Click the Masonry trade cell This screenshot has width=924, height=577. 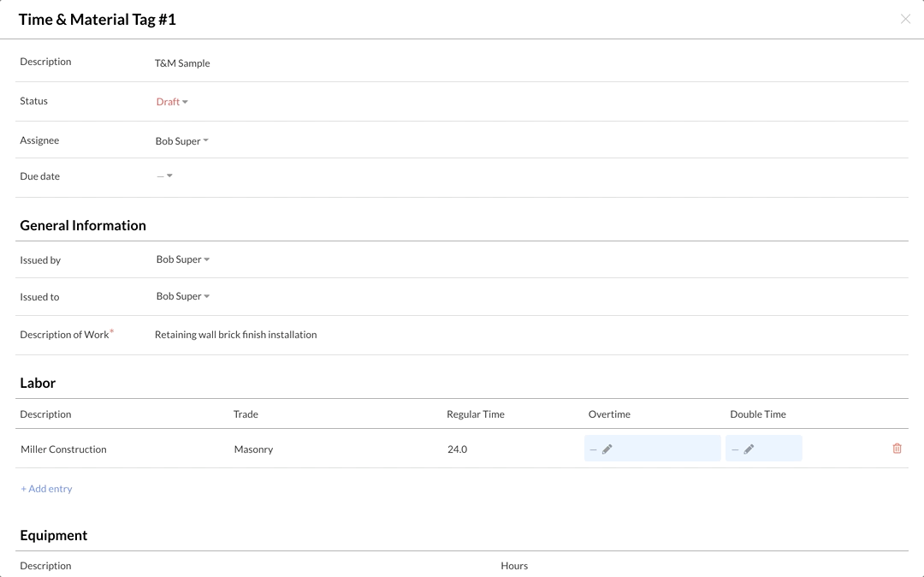[253, 449]
